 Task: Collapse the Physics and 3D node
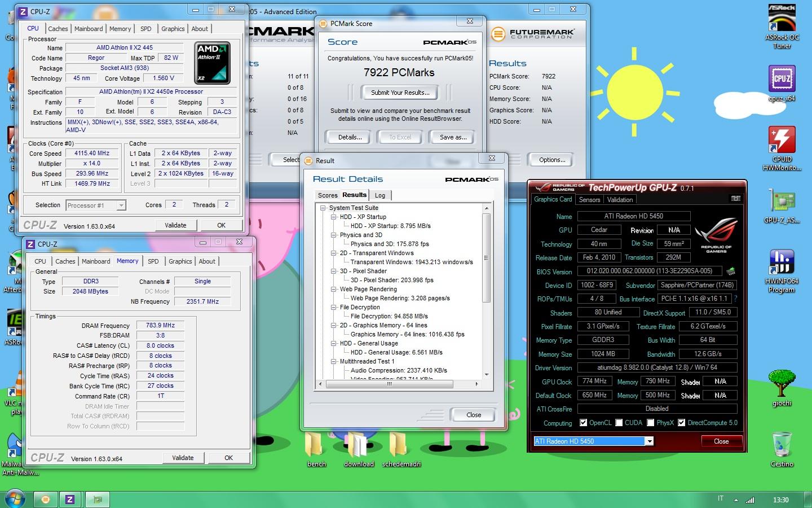334,235
